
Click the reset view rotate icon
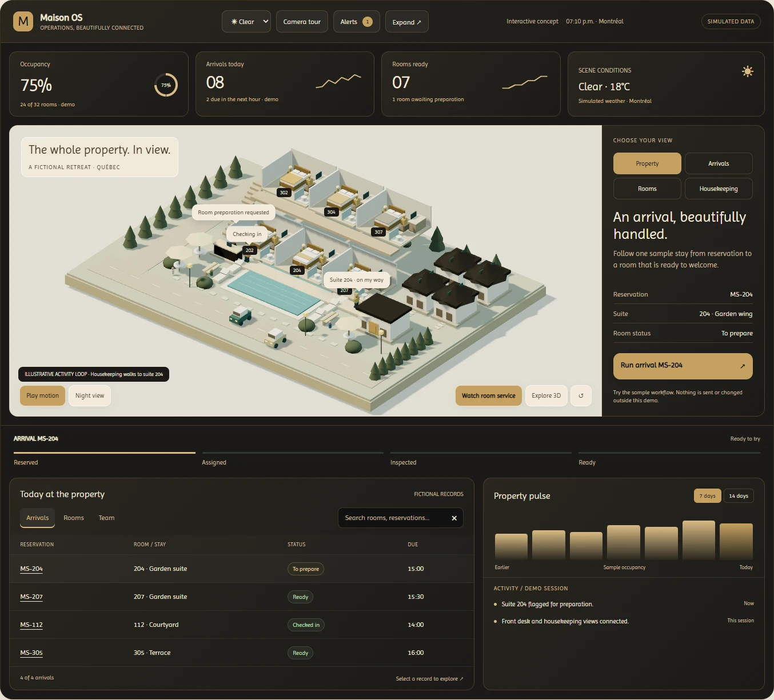[x=581, y=395]
